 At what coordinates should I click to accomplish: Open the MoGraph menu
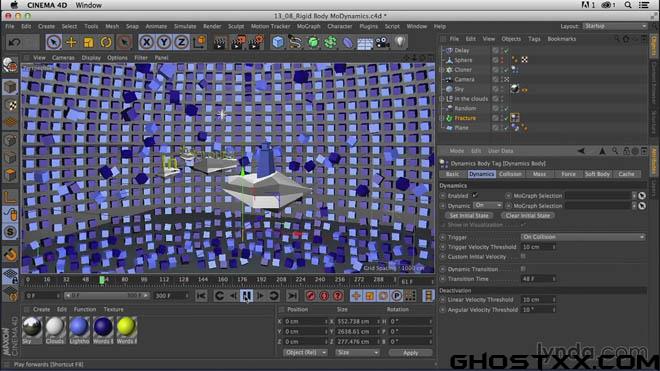click(x=309, y=26)
